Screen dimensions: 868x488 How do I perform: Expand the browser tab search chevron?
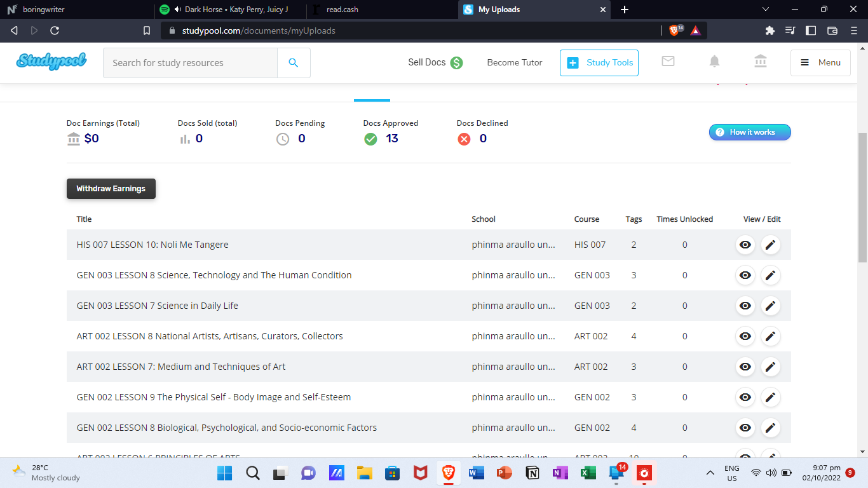(766, 9)
